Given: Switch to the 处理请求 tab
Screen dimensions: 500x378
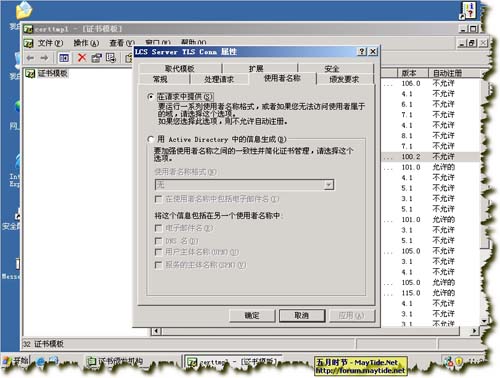Looking at the screenshot, I should [x=219, y=79].
